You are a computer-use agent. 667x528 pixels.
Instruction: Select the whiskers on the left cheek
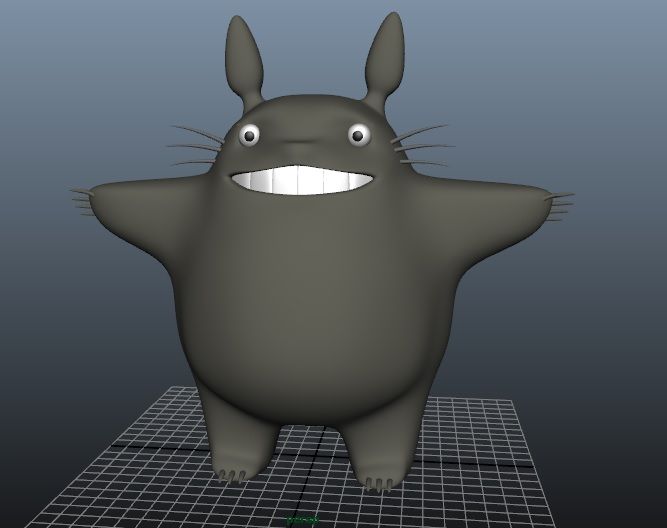(195, 146)
